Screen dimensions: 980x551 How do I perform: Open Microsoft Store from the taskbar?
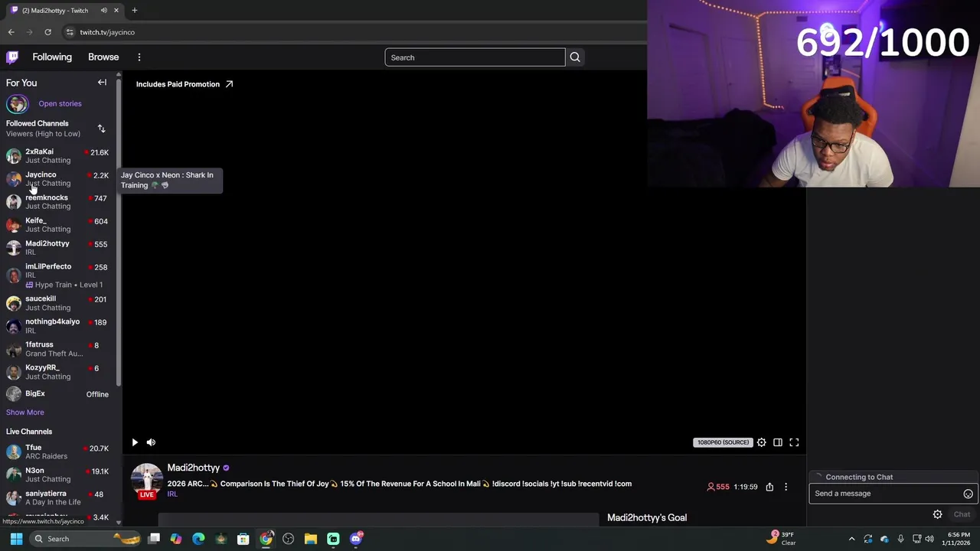pyautogui.click(x=243, y=539)
